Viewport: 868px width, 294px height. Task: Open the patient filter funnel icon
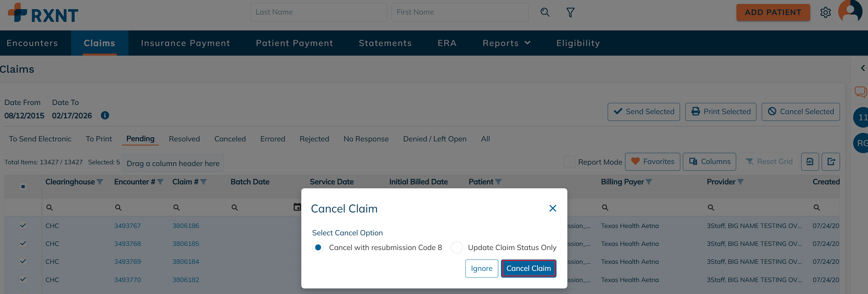[570, 12]
